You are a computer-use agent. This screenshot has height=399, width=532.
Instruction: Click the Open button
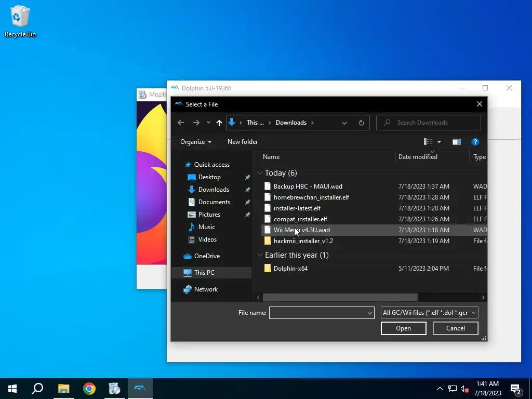coord(403,328)
